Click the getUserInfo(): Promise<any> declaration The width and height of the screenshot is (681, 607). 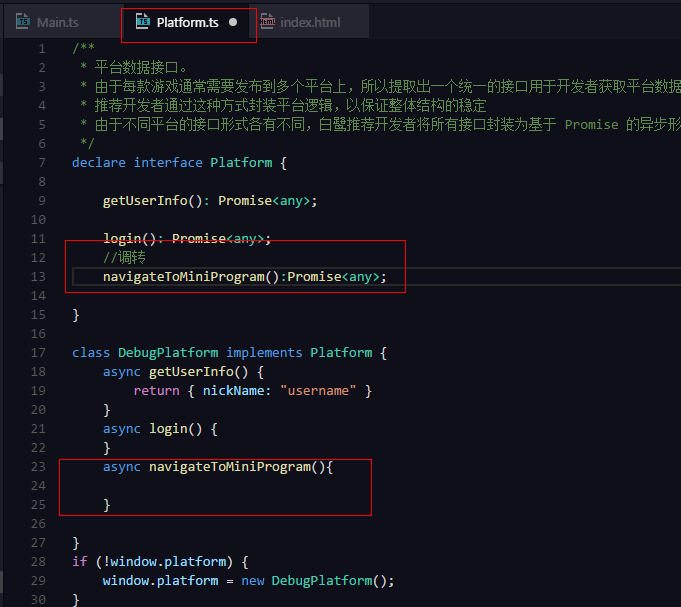click(x=209, y=201)
